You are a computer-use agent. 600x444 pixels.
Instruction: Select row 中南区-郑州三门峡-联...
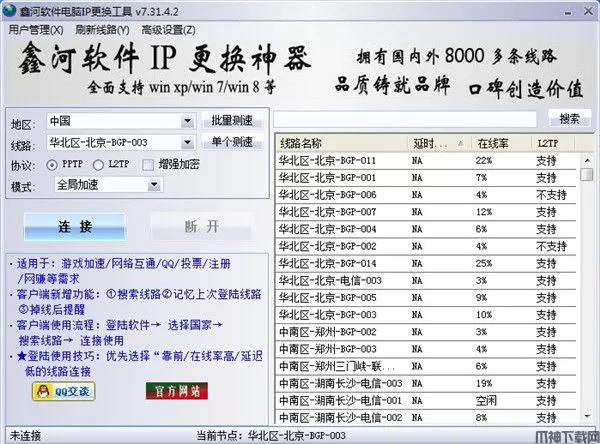coord(426,366)
